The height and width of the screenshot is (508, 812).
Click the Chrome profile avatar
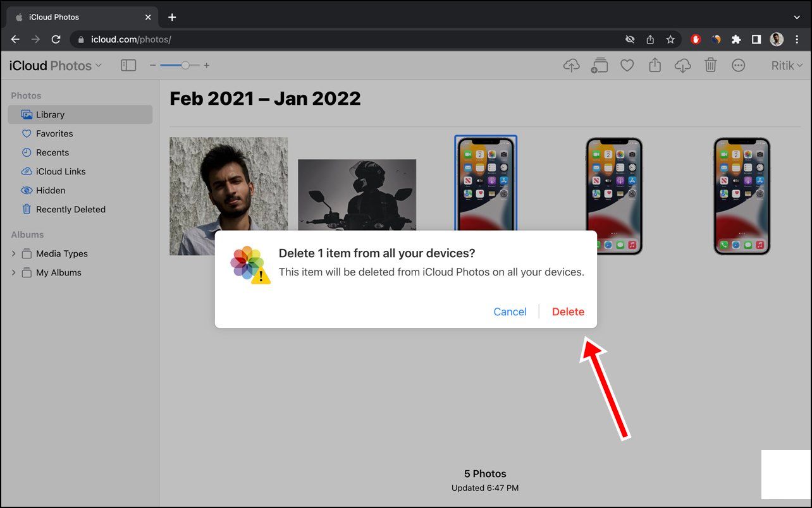777,39
